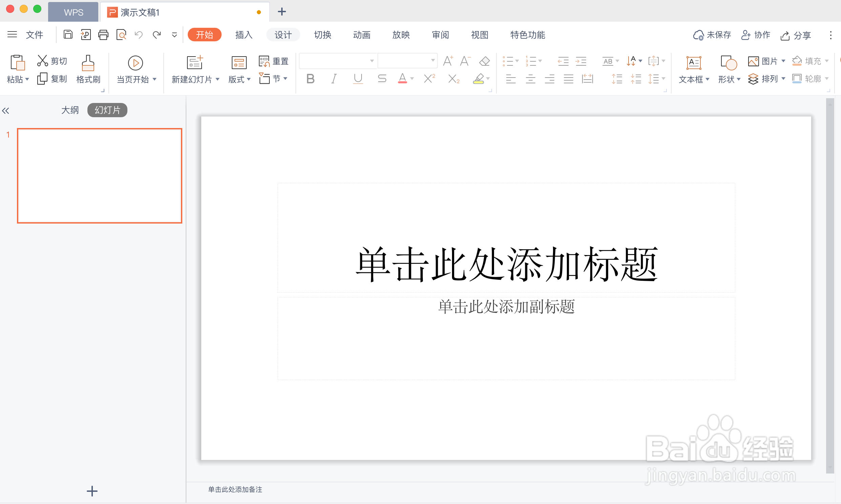The image size is (841, 504).
Task: Click the 单击此处添加备注 notes field
Action: [x=235, y=489]
